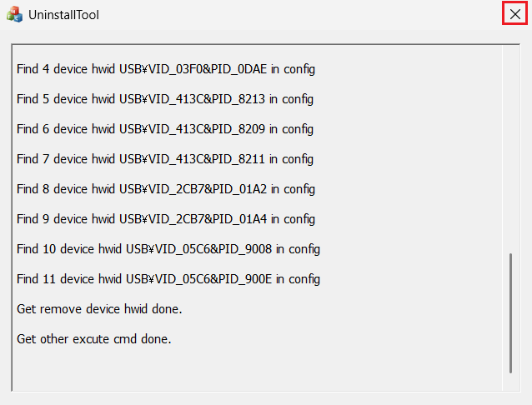Click 'Get remove device hwid done.' line
This screenshot has height=405, width=532.
[x=99, y=309]
